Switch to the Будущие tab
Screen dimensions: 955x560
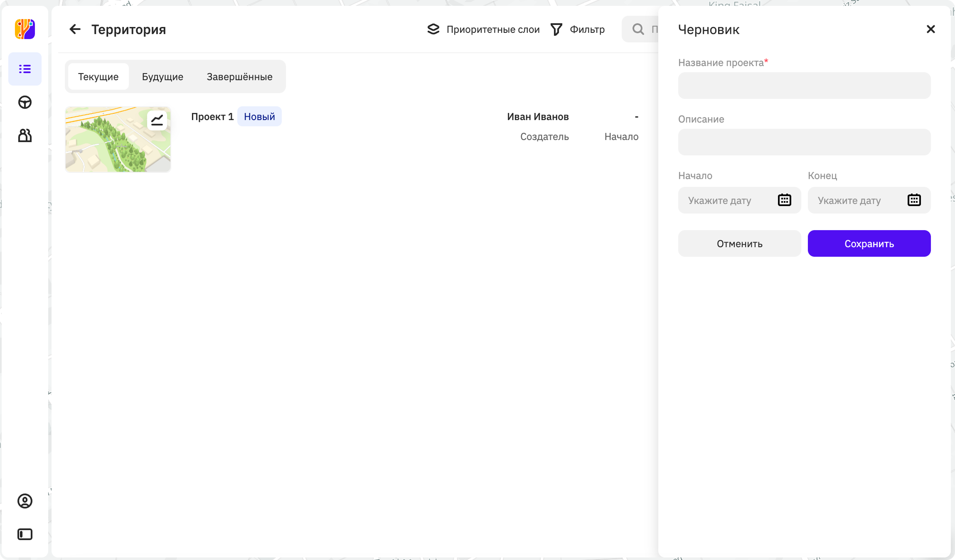[162, 76]
